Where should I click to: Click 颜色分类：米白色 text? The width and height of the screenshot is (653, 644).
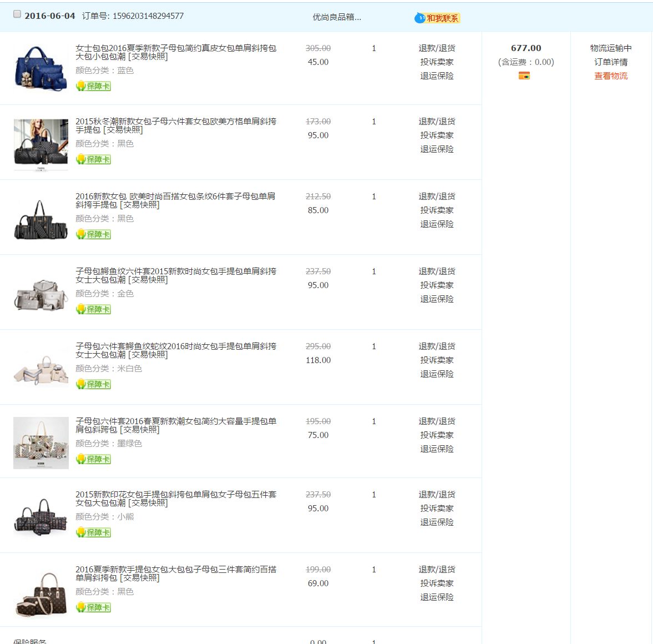coord(109,369)
